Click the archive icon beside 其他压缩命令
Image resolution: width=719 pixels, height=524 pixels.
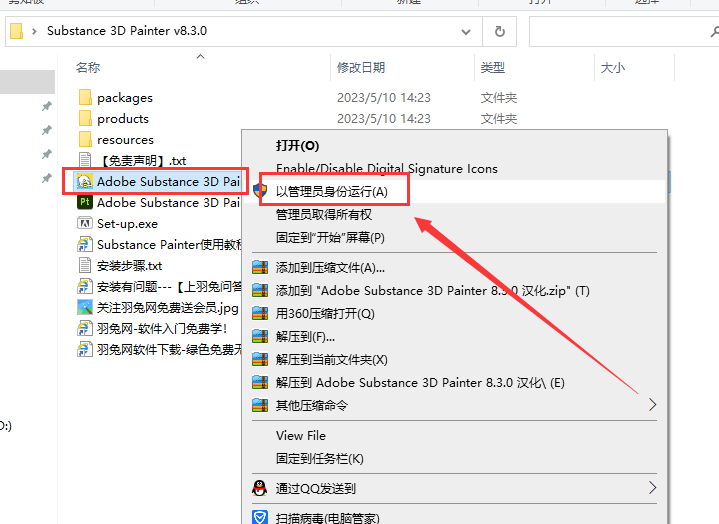point(260,405)
